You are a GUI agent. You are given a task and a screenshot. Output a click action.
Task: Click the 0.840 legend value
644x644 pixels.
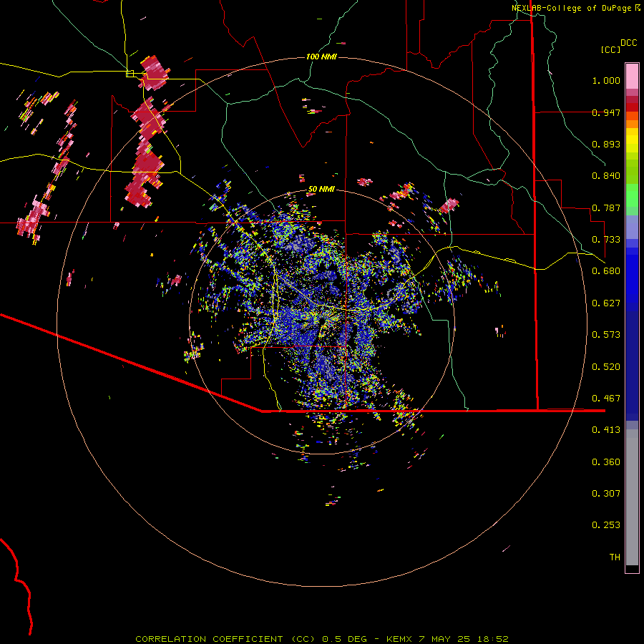pyautogui.click(x=606, y=176)
